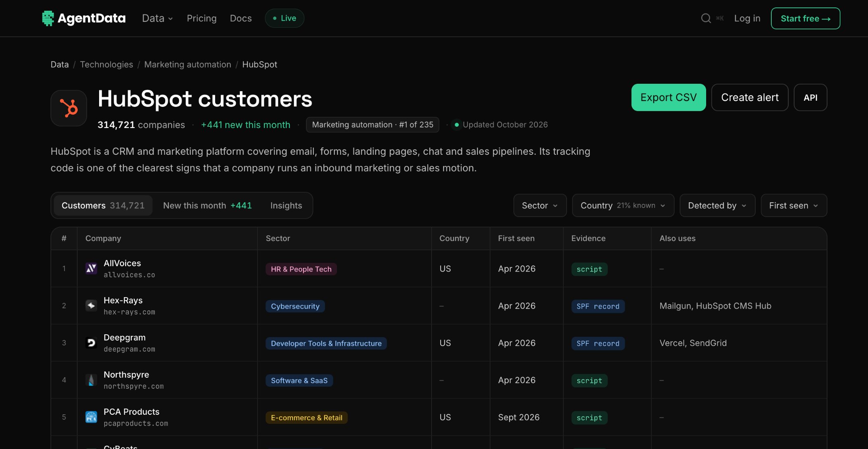Click the Northspyre company logo
The image size is (868, 449).
[91, 380]
